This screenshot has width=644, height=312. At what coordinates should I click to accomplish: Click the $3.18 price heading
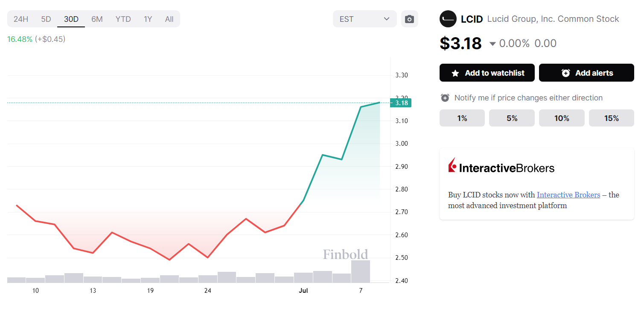point(460,43)
